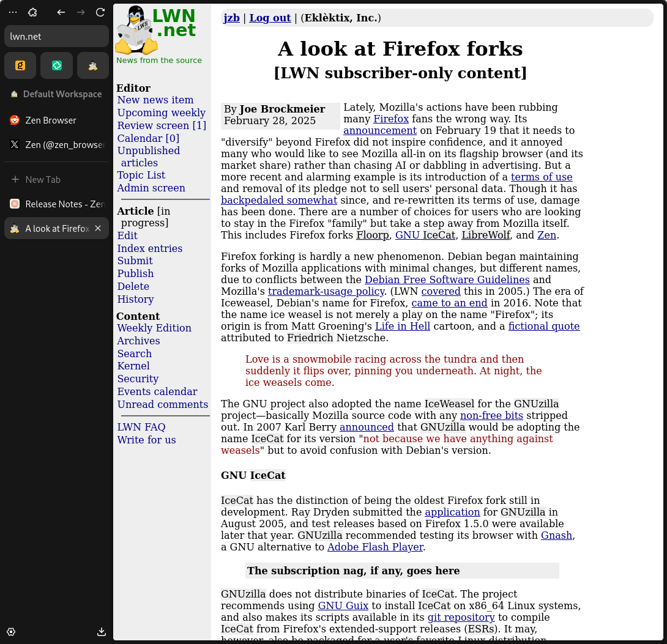Show downloads via the download icon
Viewport: 667px width, 644px height.
[102, 632]
